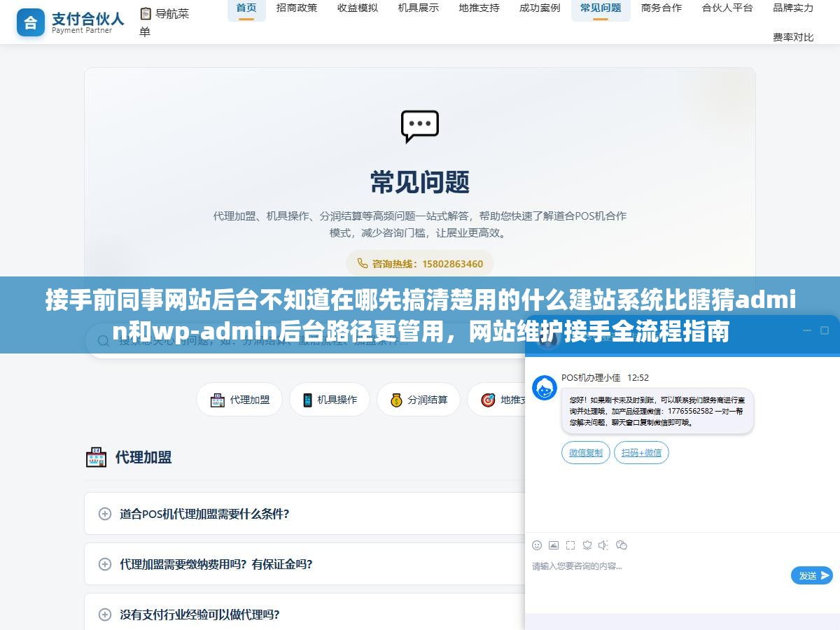Maximize the chat window

coord(825,330)
